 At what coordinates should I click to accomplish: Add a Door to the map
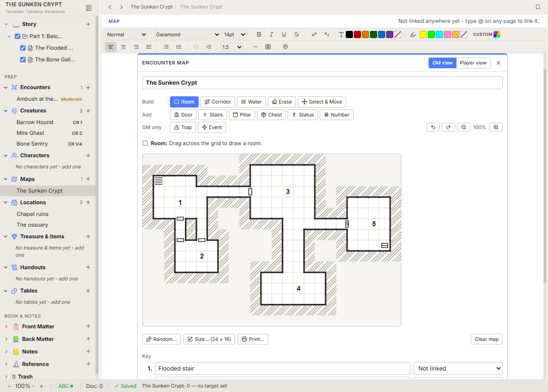[x=183, y=115]
